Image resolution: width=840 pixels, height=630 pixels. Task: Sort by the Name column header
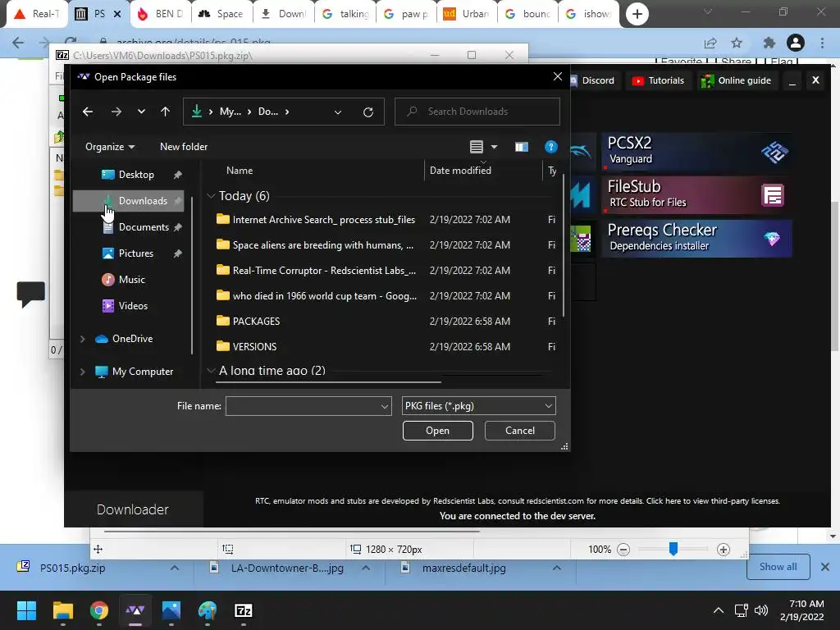coord(240,171)
